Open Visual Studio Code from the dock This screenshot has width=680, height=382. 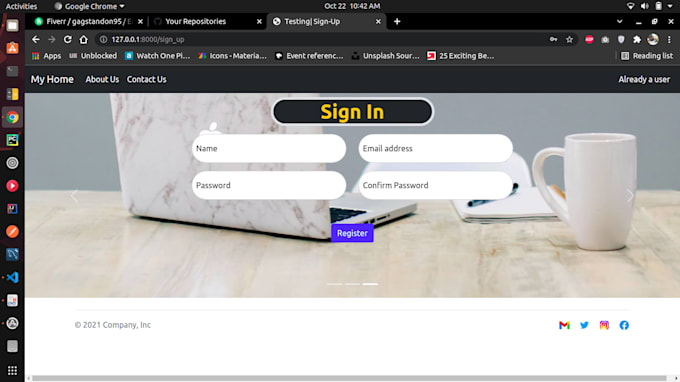12,278
